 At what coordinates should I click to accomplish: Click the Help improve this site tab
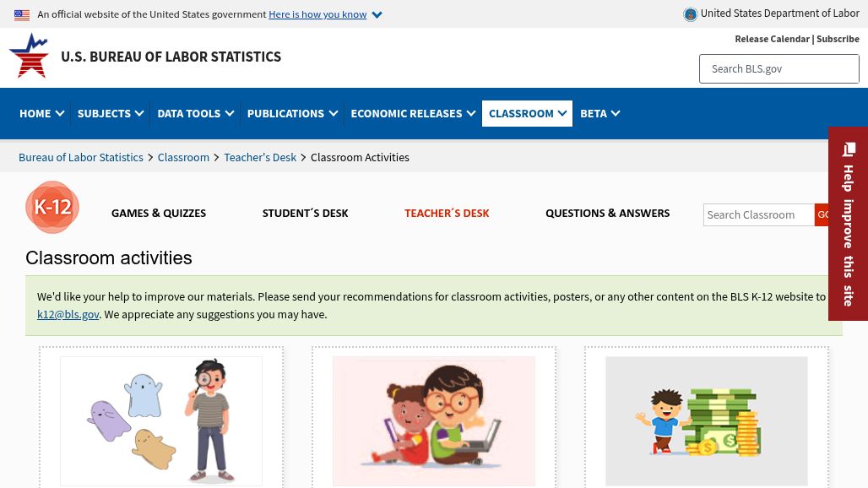point(848,224)
